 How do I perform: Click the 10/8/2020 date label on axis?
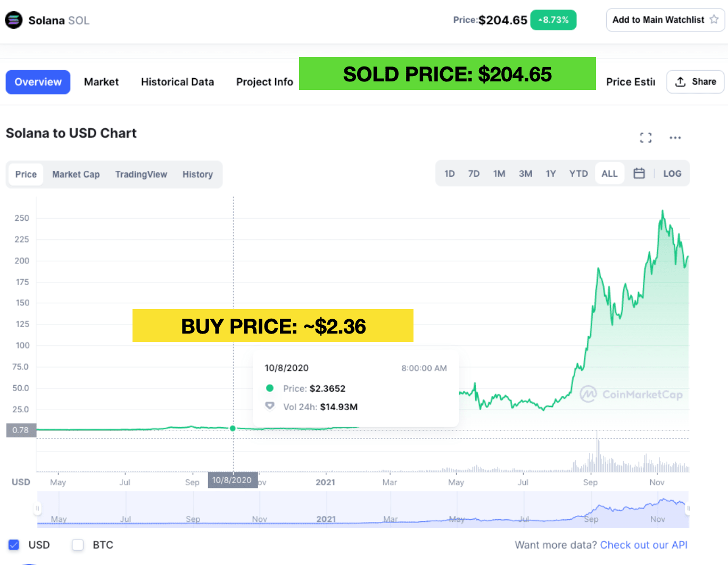pyautogui.click(x=233, y=480)
